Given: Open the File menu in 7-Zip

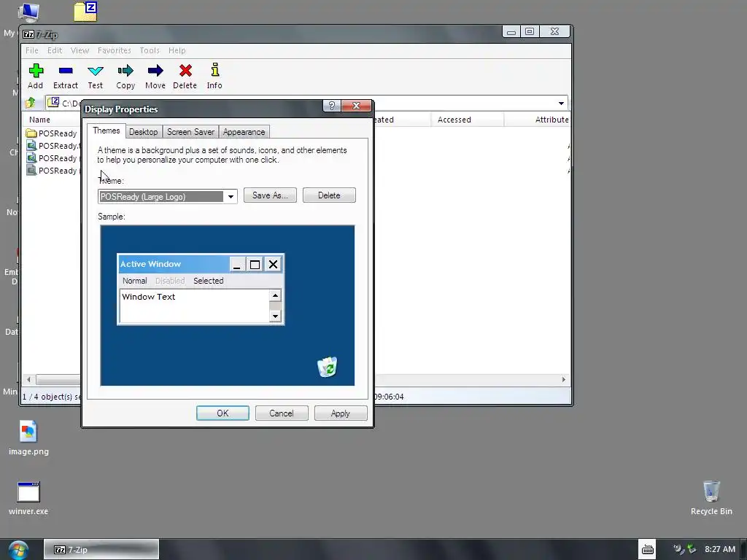Looking at the screenshot, I should pos(32,50).
